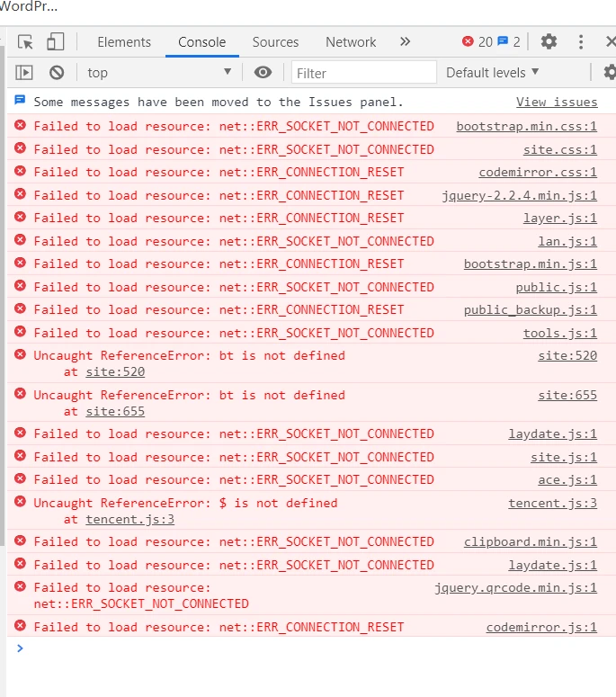Open the jquery-2.2.4.min.js:1 source link
Image resolution: width=616 pixels, height=697 pixels.
[x=519, y=195]
